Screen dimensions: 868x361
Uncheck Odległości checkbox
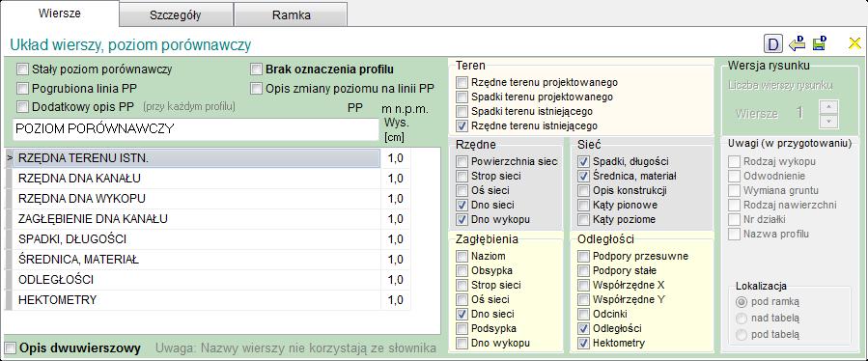[x=583, y=328]
